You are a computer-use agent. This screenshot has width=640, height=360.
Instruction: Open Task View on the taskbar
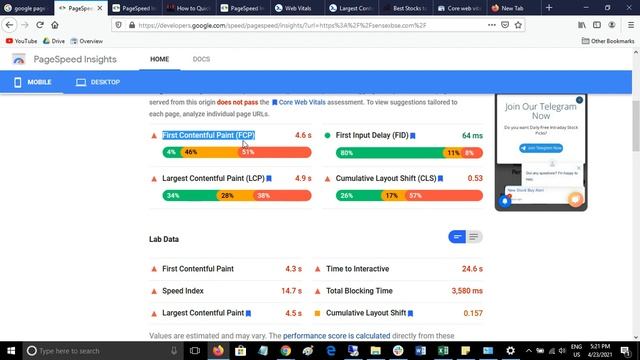(195, 351)
